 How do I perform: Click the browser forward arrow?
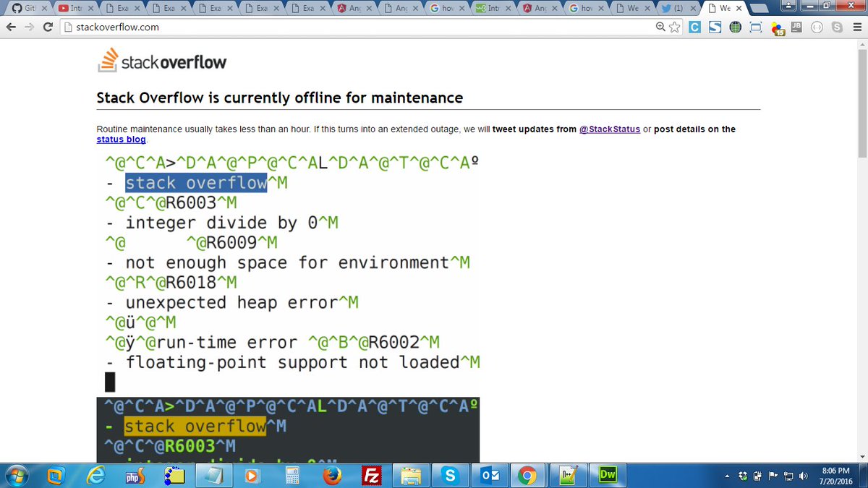29,27
